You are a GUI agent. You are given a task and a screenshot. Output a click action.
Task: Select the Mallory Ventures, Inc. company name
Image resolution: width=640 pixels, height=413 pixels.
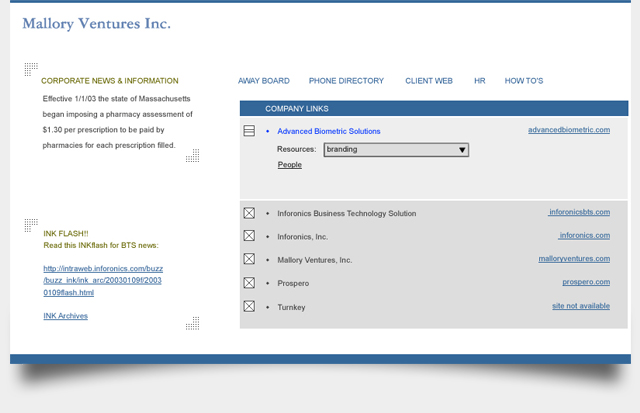click(314, 260)
